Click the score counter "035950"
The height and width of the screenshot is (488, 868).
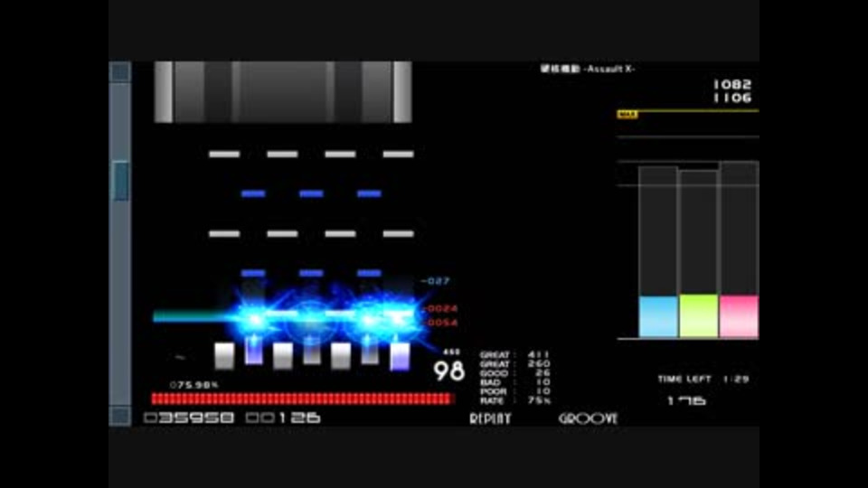189,418
